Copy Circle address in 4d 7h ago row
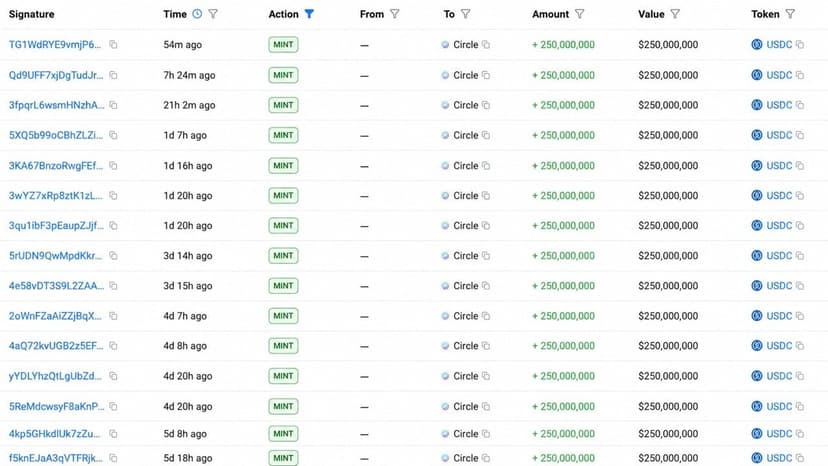The image size is (828, 466). click(486, 316)
